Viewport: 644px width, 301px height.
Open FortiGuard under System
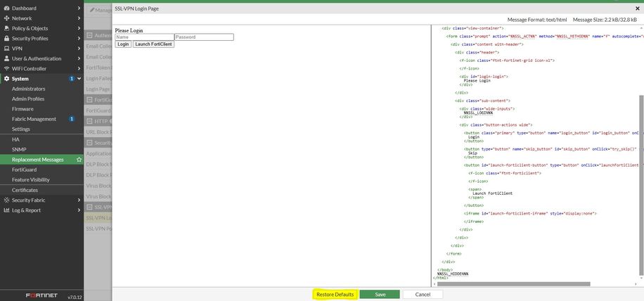pos(24,169)
